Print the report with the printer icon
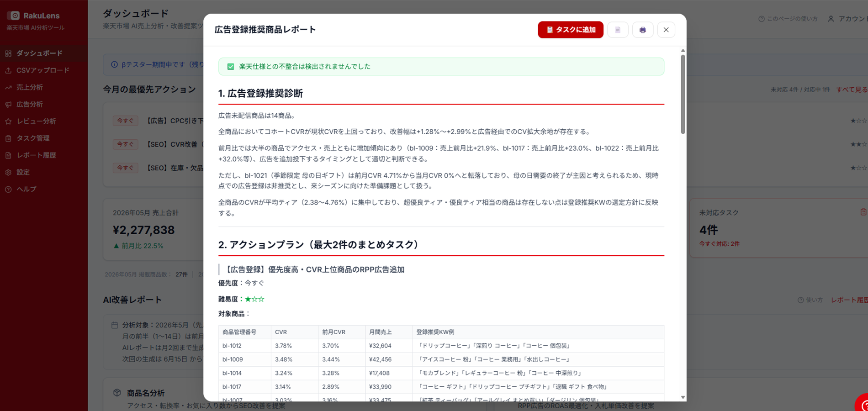This screenshot has height=411, width=868. 642,30
